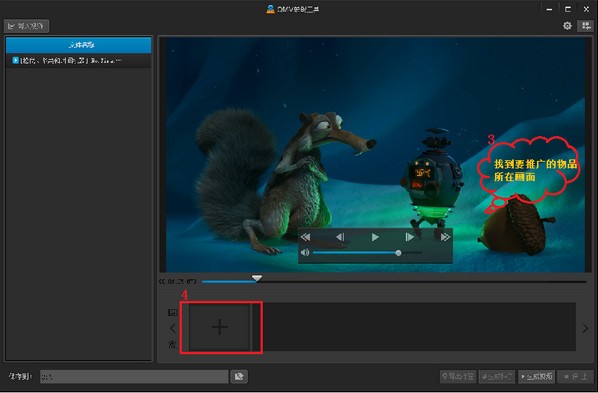Viewport: 598px width, 393px height.
Task: Select the video file entry in the file list
Action: click(79, 61)
